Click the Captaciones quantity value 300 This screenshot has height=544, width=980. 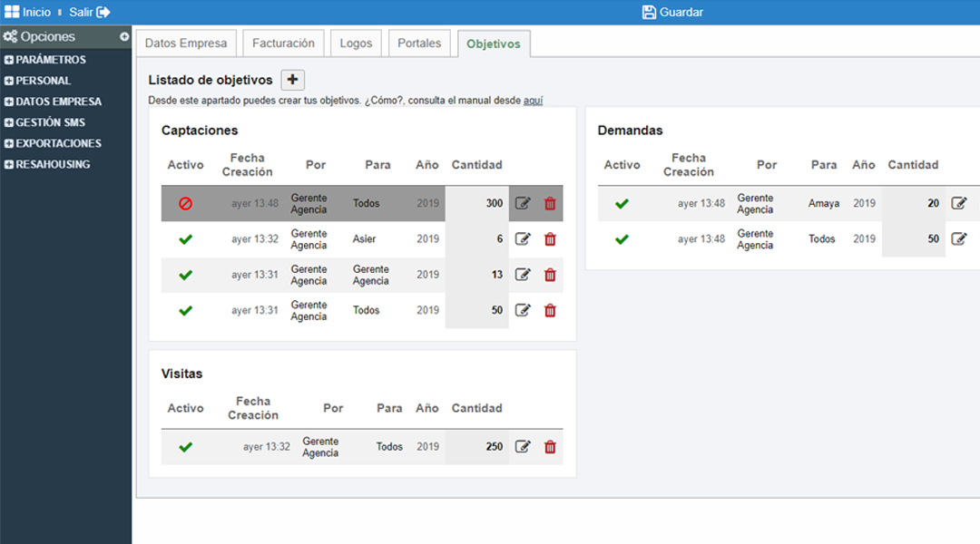pyautogui.click(x=495, y=204)
